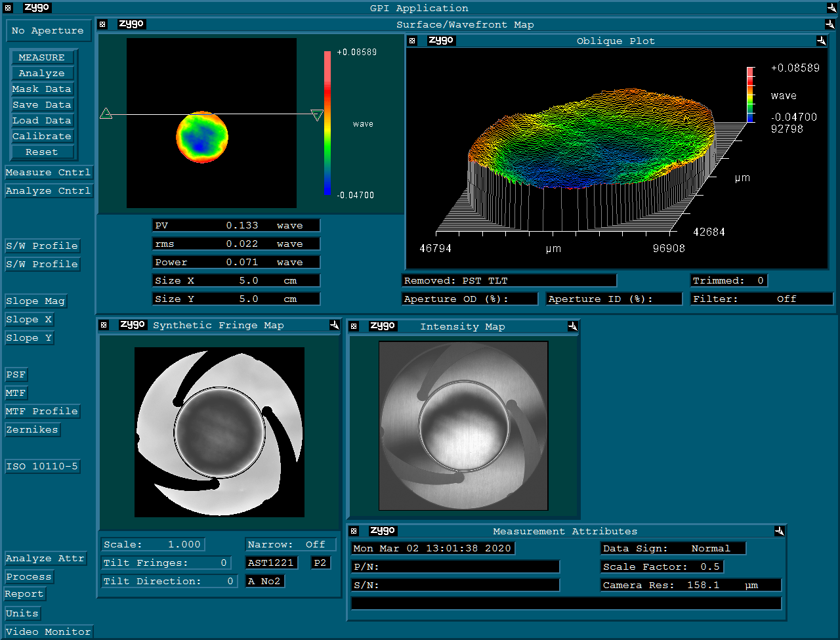Viewport: 840px width, 640px height.
Task: Toggle the Filter Off setting
Action: [761, 299]
